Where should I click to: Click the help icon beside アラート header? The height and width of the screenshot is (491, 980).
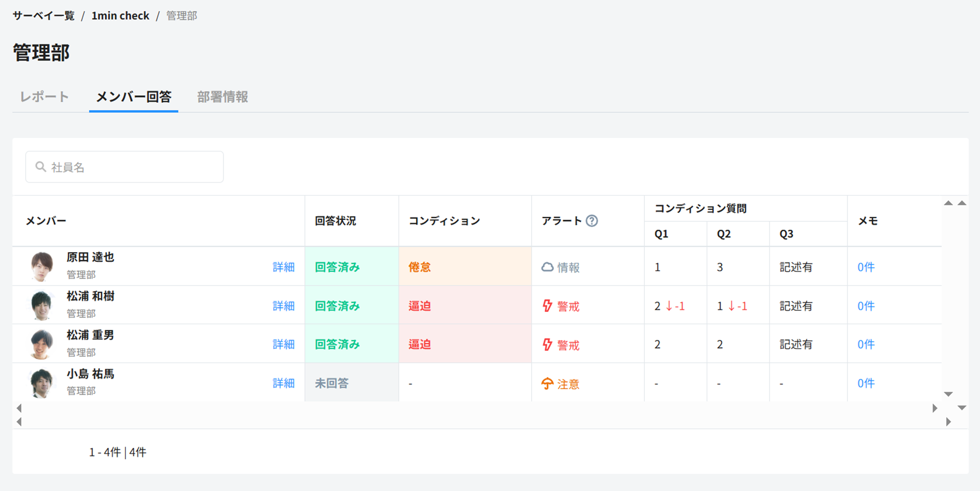591,221
